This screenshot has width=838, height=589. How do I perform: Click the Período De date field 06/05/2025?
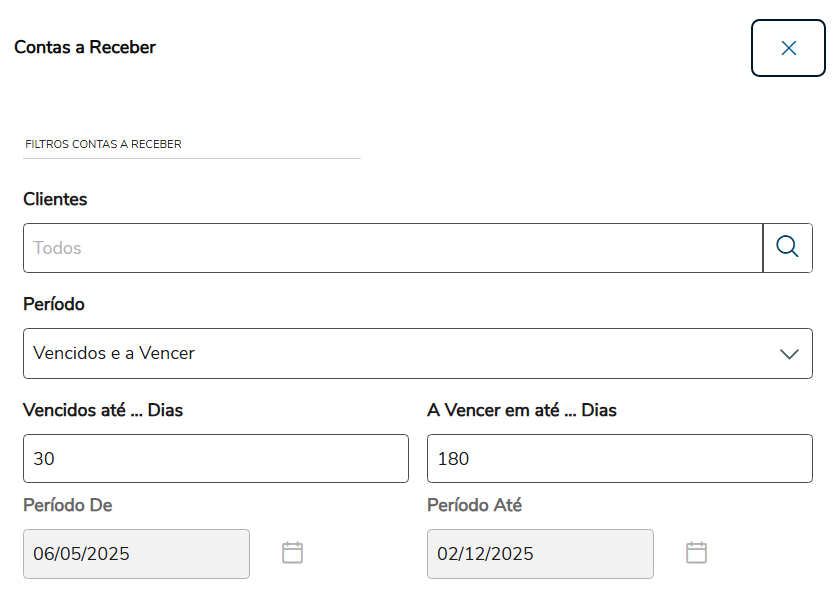click(137, 554)
